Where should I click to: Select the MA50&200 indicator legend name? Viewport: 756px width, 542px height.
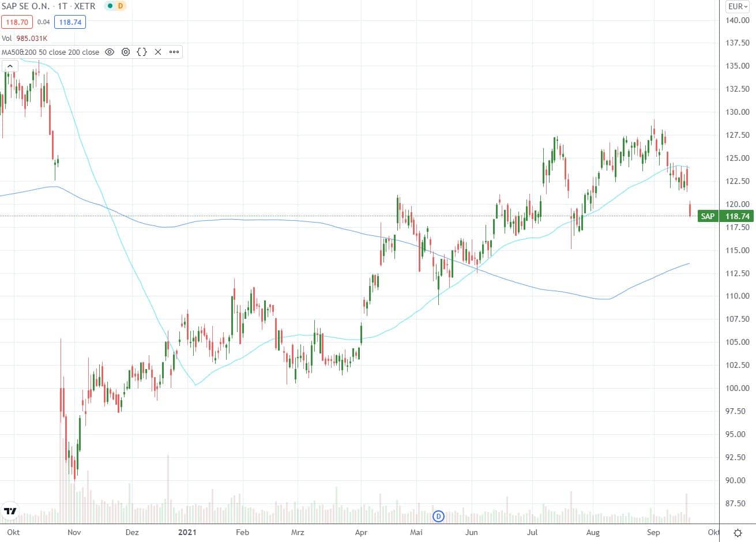(x=50, y=52)
